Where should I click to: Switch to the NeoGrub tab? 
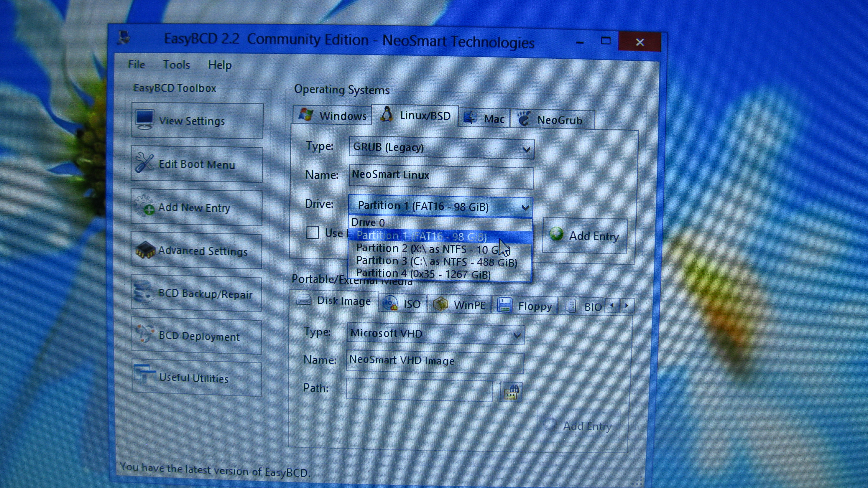553,120
